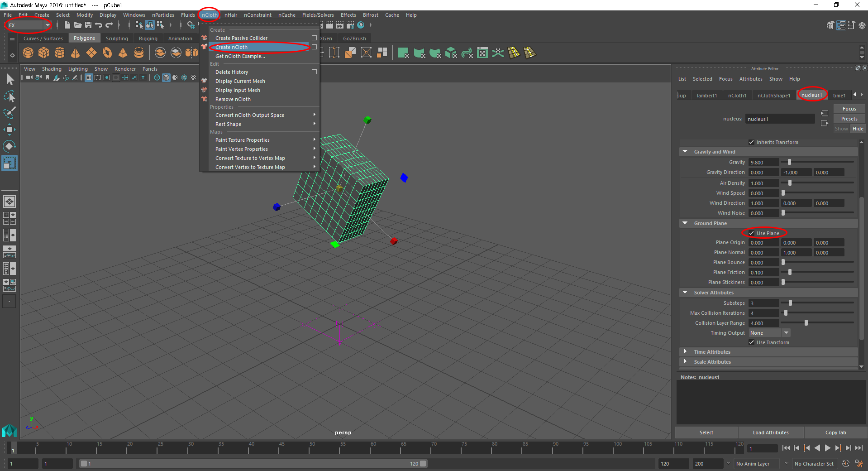The height and width of the screenshot is (471, 868).
Task: Click the Presets button
Action: [x=849, y=119]
